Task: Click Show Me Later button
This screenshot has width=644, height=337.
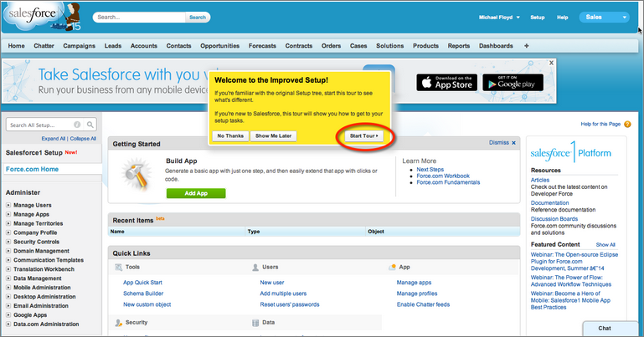Action: [x=274, y=135]
